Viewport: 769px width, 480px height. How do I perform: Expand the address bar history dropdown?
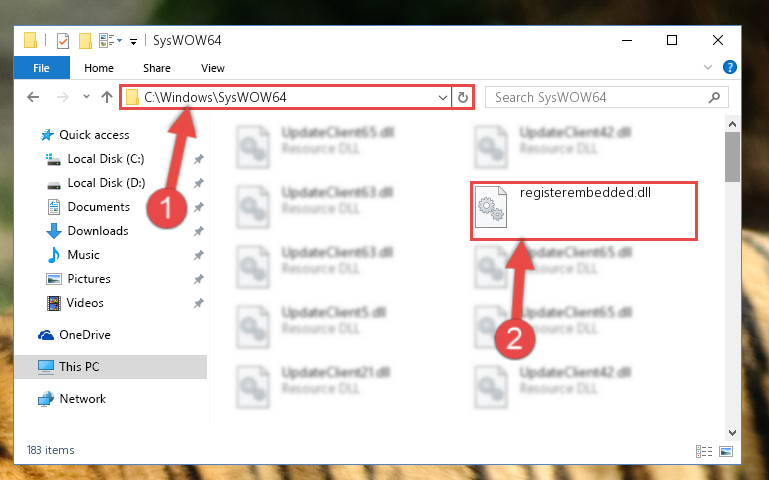[x=442, y=98]
